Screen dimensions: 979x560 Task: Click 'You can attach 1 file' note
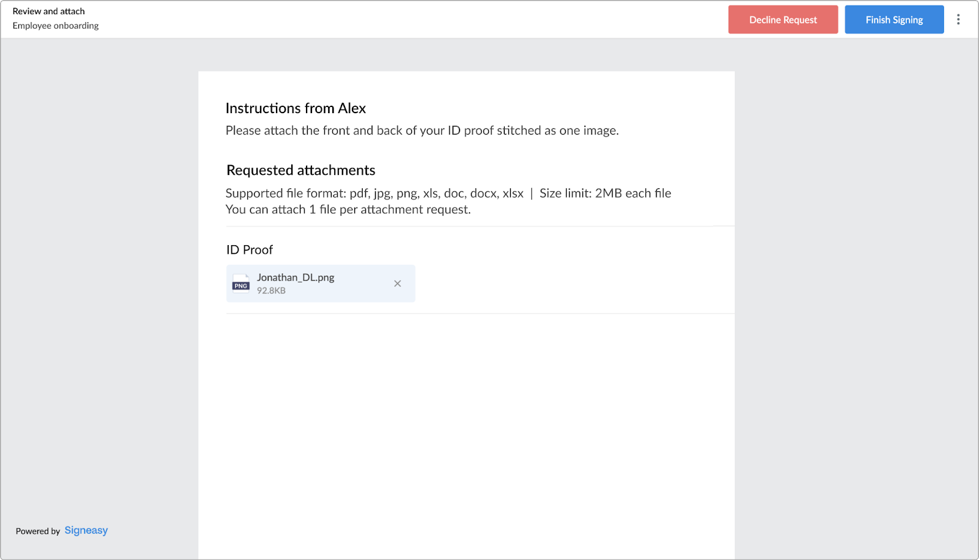(348, 210)
